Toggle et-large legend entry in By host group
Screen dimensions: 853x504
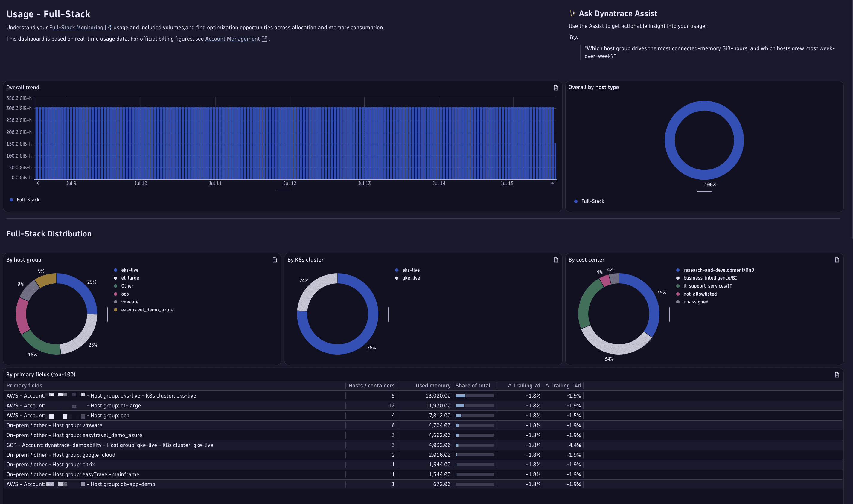(127, 278)
